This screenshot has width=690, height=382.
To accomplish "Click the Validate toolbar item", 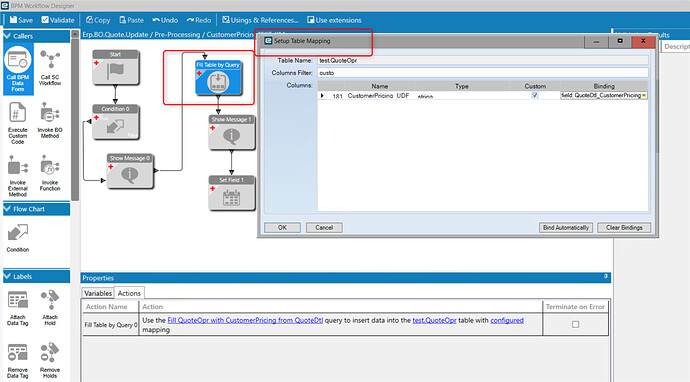I will [x=58, y=20].
